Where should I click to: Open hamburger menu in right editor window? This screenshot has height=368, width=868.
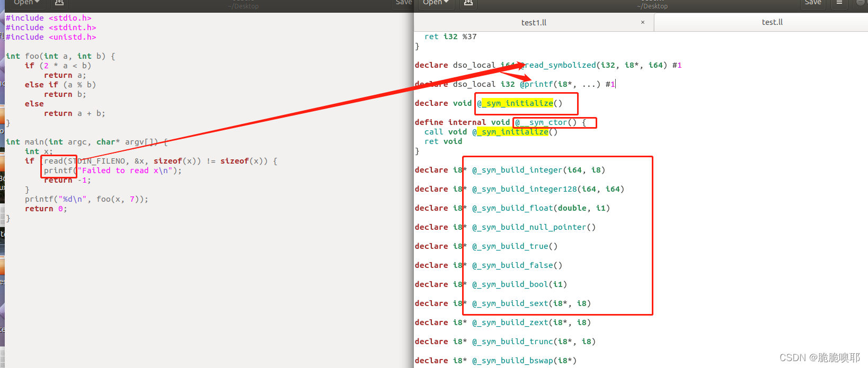tap(839, 3)
